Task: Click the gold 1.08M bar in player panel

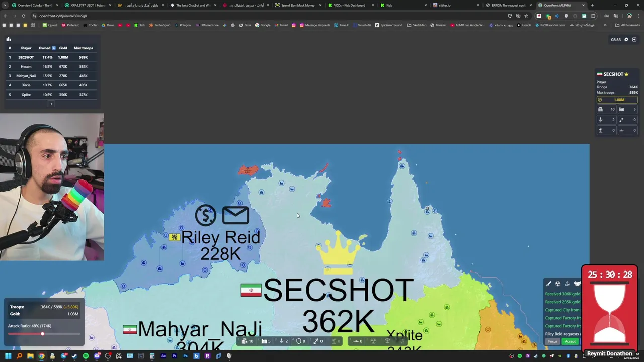Action: (617, 100)
